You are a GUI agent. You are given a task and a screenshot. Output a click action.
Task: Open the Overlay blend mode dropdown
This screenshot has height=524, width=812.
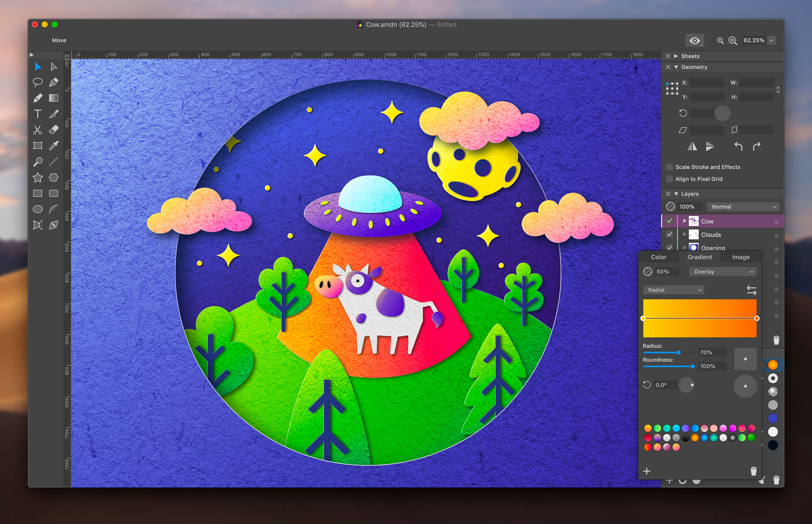click(x=722, y=272)
